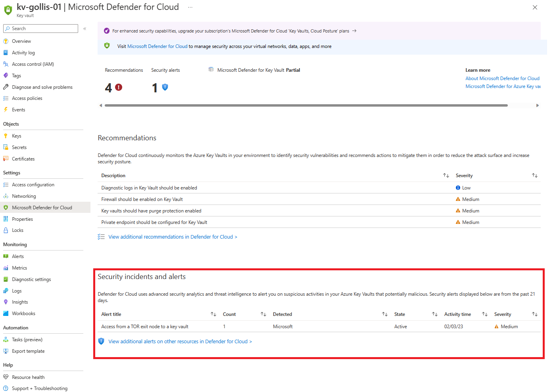Open View additional recommendations in Defender link
This screenshot has height=392, width=557.
[x=173, y=237]
